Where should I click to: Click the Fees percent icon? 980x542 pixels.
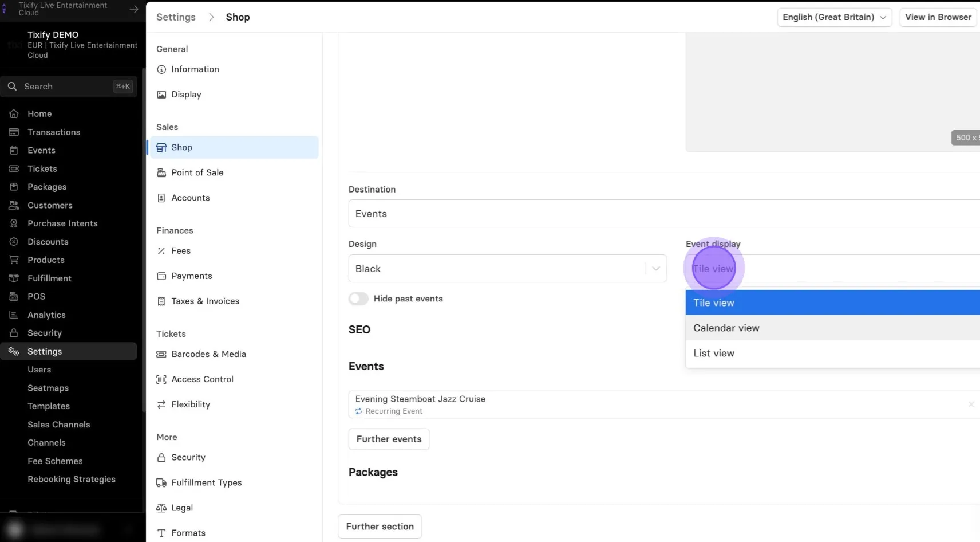[x=161, y=251]
